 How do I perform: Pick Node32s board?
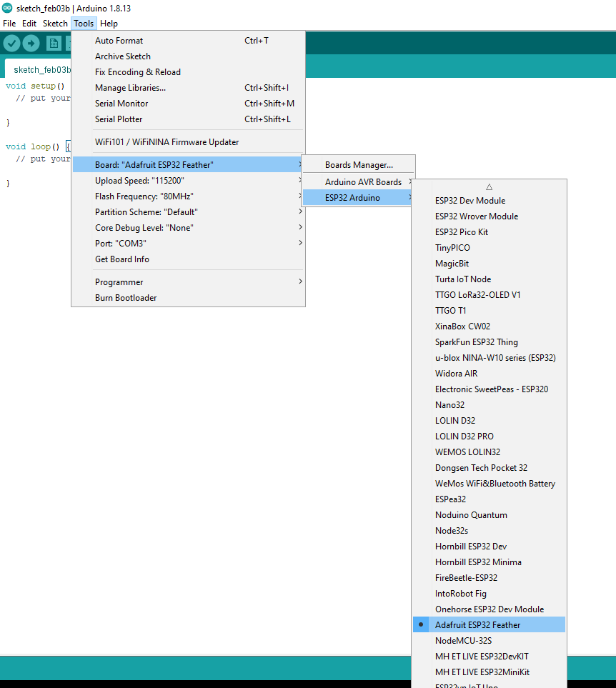tap(490, 531)
